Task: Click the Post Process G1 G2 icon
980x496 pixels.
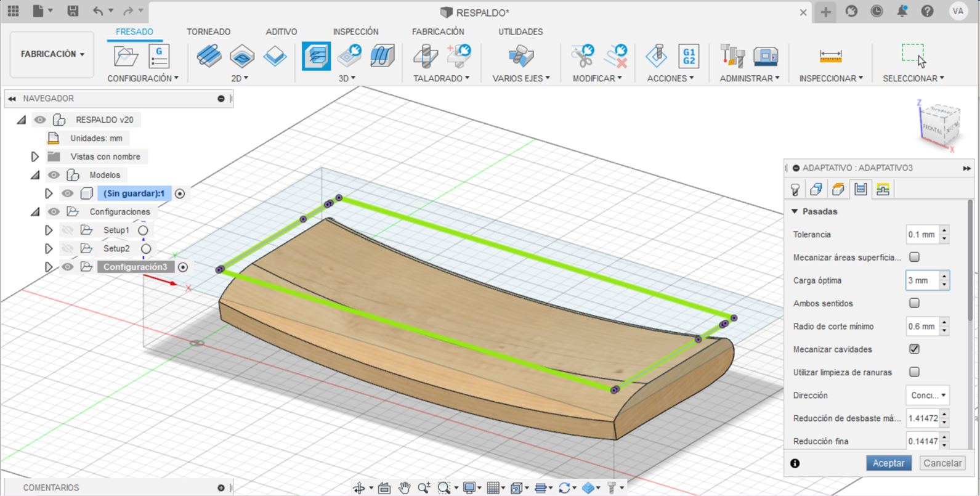Action: click(x=689, y=56)
